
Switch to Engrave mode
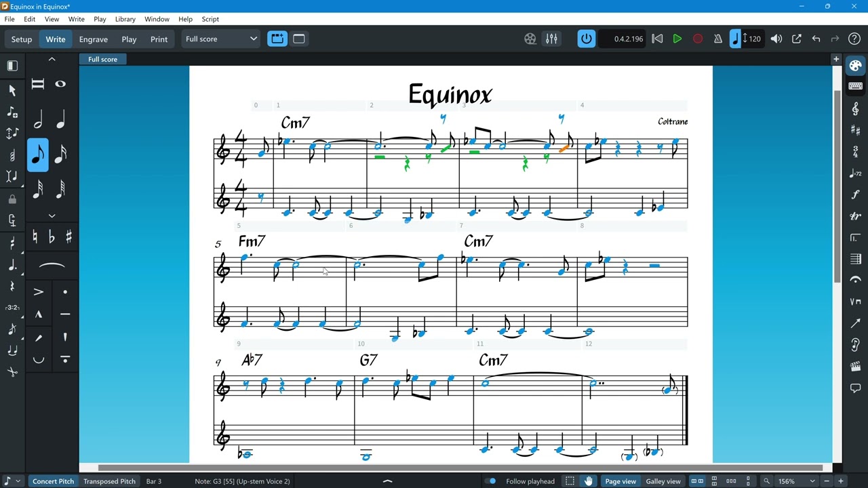point(94,39)
